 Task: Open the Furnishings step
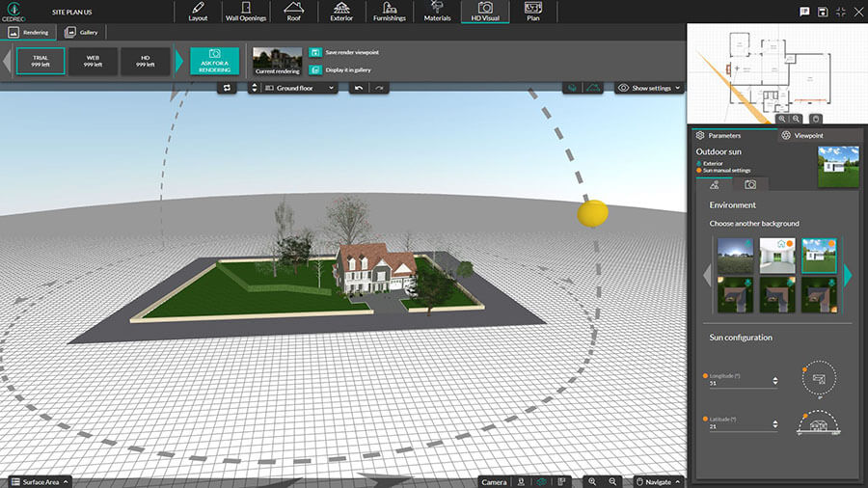[392, 12]
